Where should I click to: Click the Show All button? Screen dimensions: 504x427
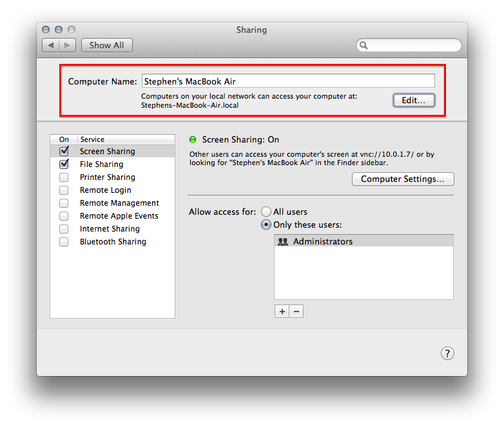107,45
